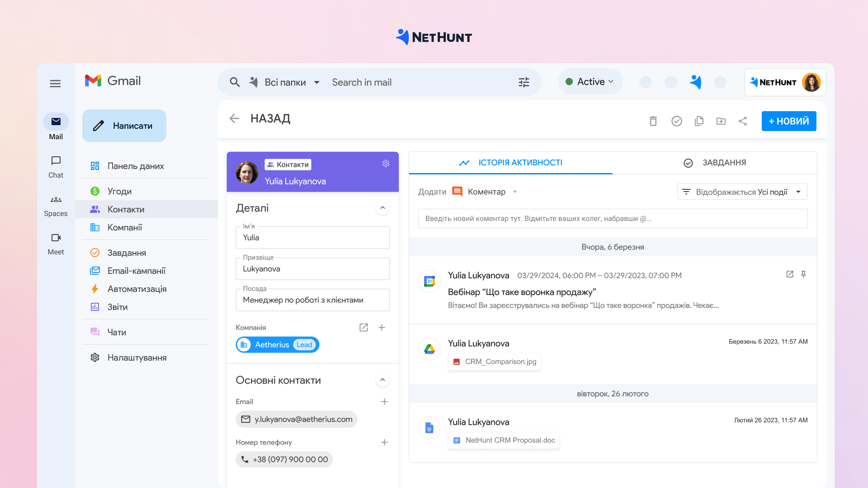Duplicate record with copy icon

tap(699, 121)
